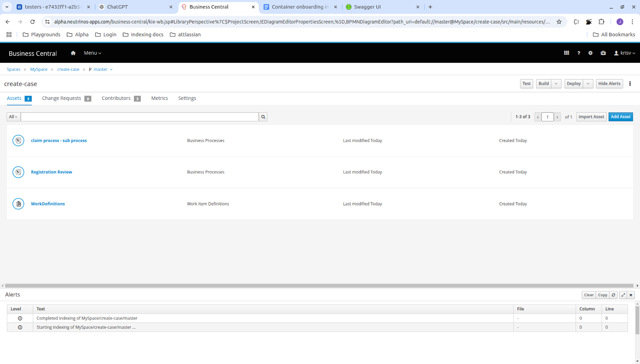Click the Test button
This screenshot has height=364, width=640.
[526, 84]
